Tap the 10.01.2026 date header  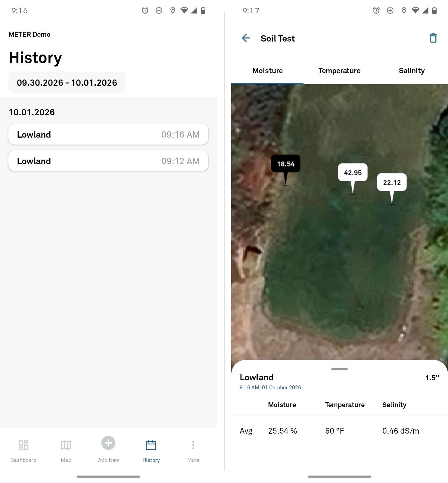[x=32, y=112]
